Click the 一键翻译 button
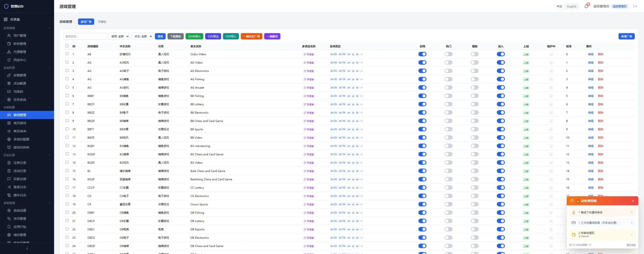 pos(272,36)
